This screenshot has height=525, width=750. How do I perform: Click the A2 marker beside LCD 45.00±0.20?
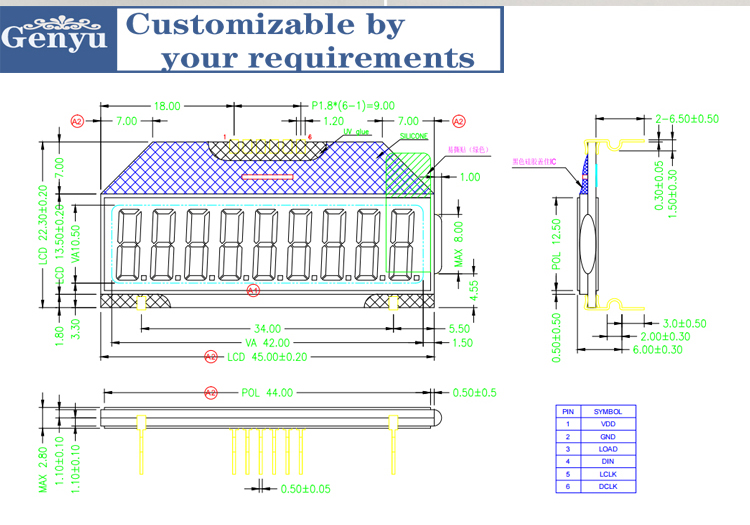tap(210, 357)
